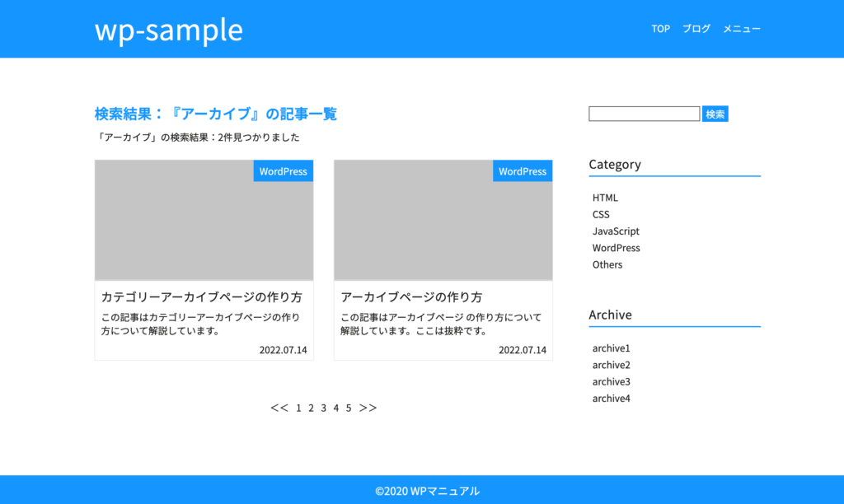The image size is (844, 504).
Task: Go to next page with >> link
Action: click(x=368, y=408)
